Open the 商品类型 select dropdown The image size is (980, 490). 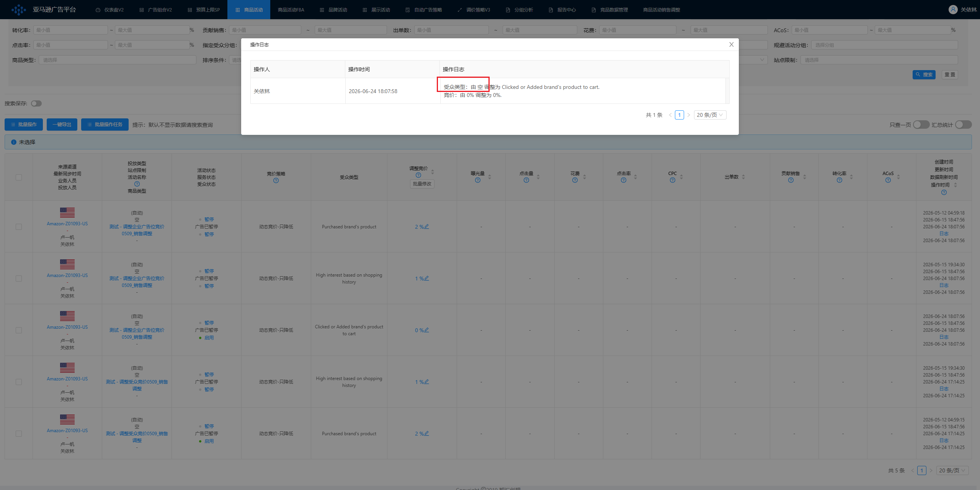coord(118,60)
